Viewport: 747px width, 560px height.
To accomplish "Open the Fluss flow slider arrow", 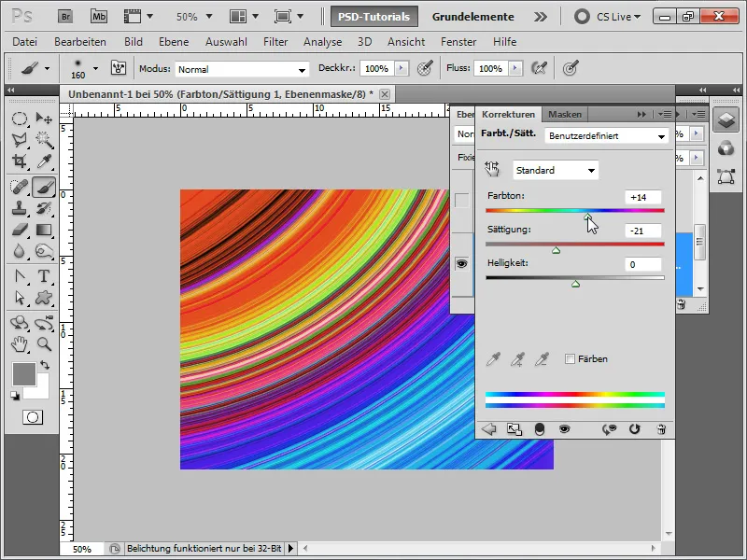I will tap(515, 68).
